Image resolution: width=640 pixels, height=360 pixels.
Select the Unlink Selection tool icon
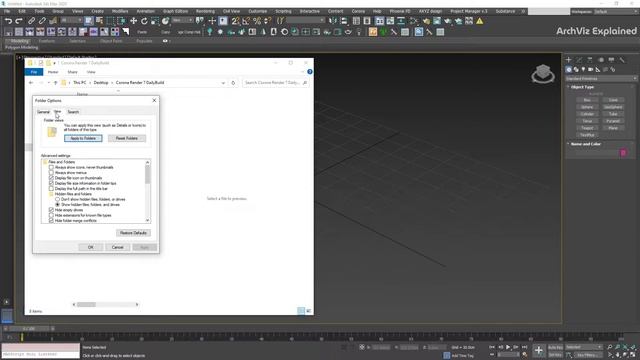42,21
